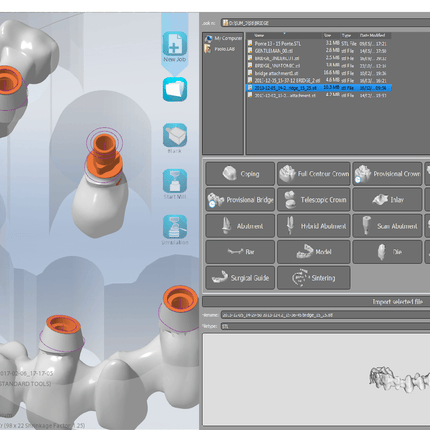Click the New Job icon
The image size is (430, 430).
click(x=175, y=44)
